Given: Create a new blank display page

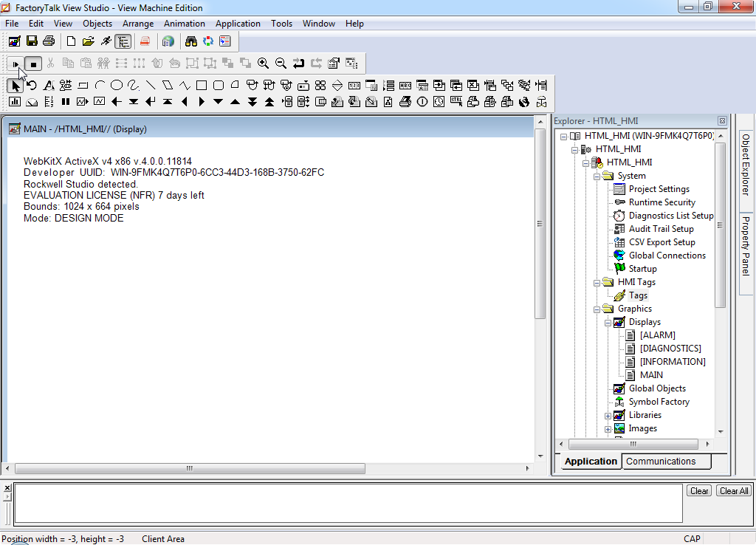Looking at the screenshot, I should point(71,41).
